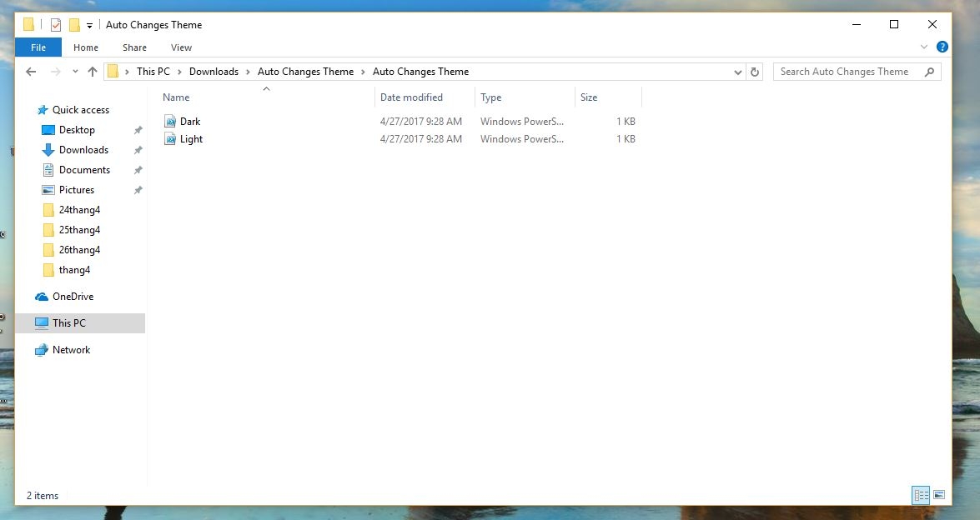980x520 pixels.
Task: Open Customize Quick Access Toolbar dropdown
Action: [89, 26]
